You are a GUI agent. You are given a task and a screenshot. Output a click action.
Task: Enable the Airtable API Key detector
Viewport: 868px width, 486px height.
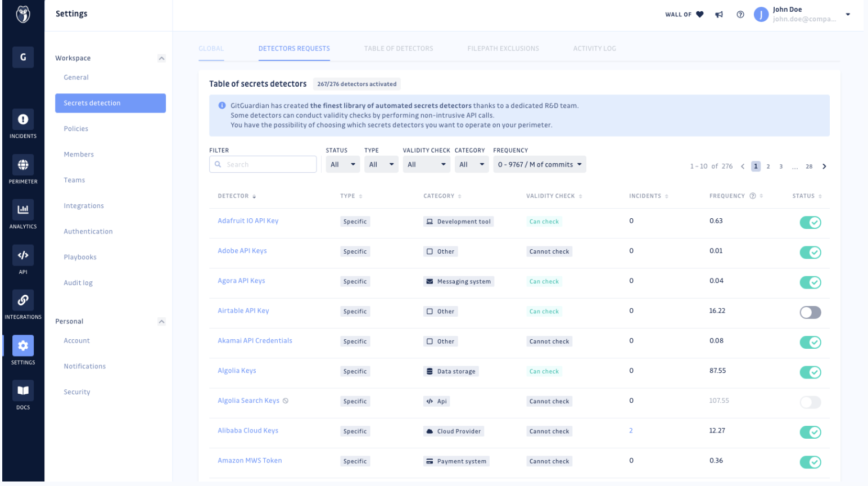click(811, 312)
